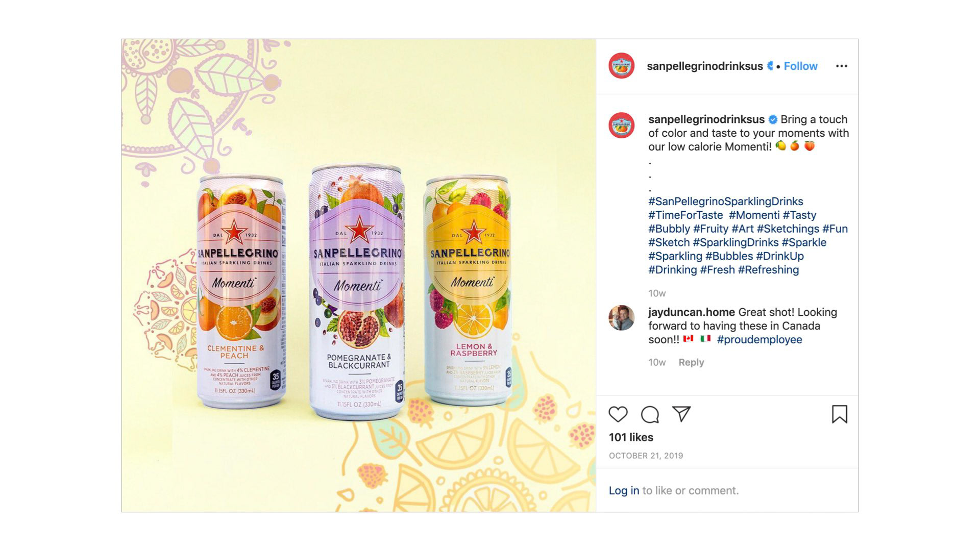Open the jayduncan.home username link
Image resolution: width=980 pixels, height=551 pixels.
[x=692, y=312]
